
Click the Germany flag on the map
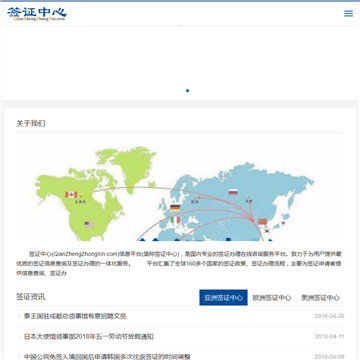[x=175, y=208]
